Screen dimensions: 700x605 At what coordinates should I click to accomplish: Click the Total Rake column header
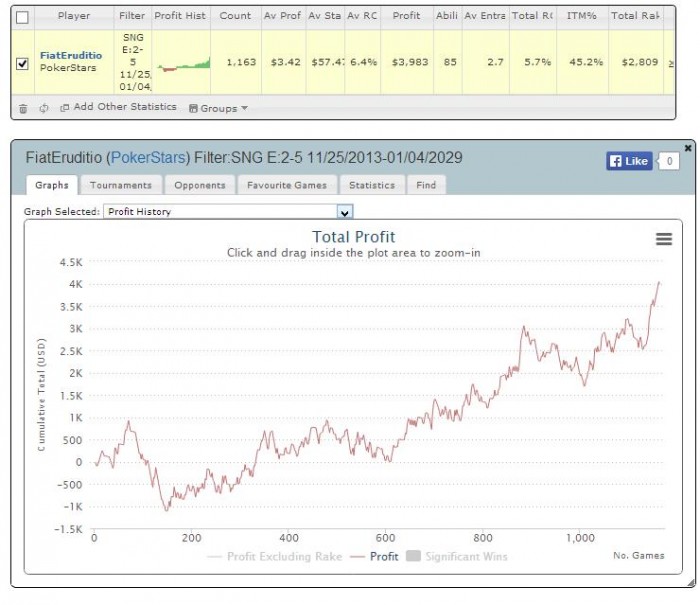[635, 16]
